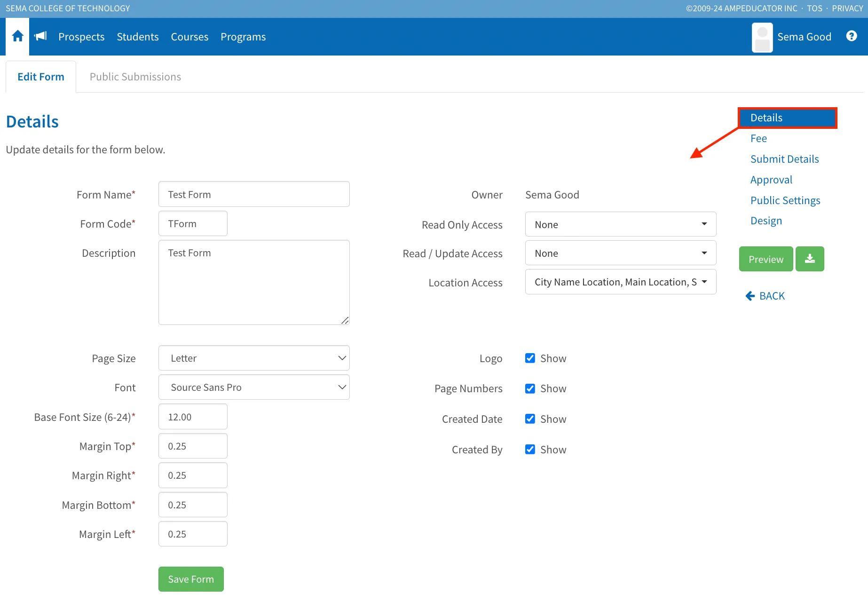This screenshot has width=868, height=601.
Task: Open the Location Access dropdown
Action: pos(621,282)
